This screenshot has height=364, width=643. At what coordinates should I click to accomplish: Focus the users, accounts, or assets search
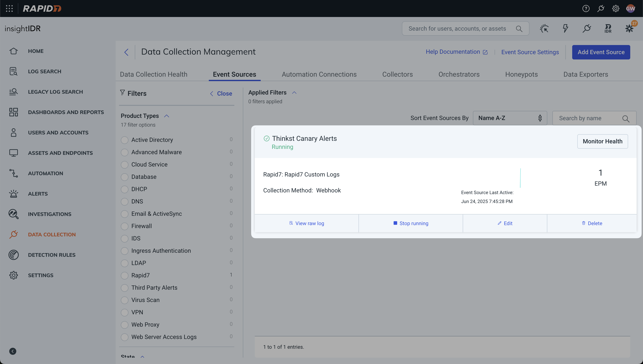coord(465,28)
